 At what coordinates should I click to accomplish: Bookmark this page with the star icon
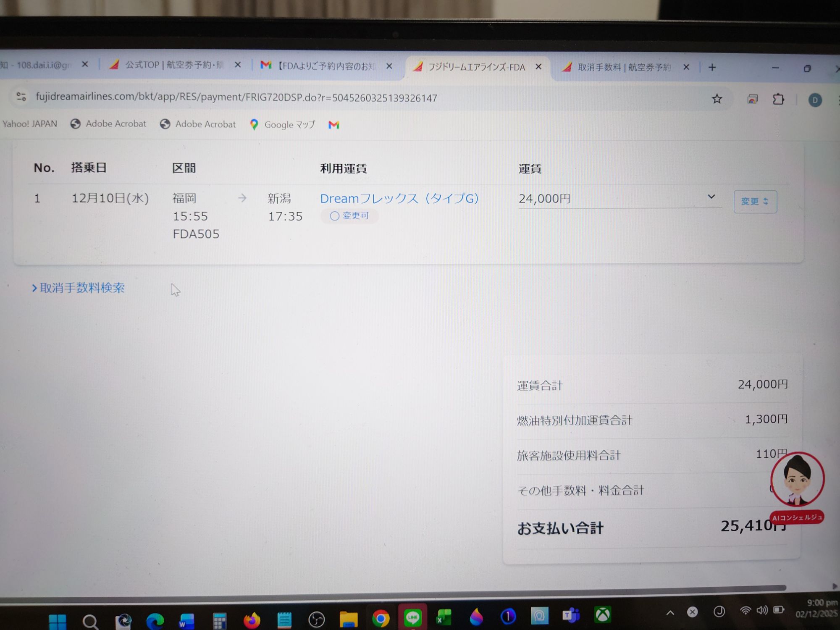[717, 99]
